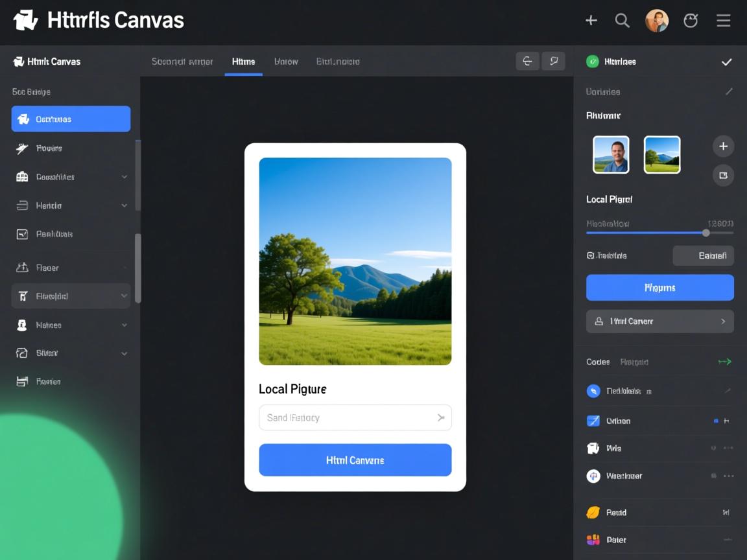Open the search icon in the top bar
The height and width of the screenshot is (560, 747).
[622, 20]
